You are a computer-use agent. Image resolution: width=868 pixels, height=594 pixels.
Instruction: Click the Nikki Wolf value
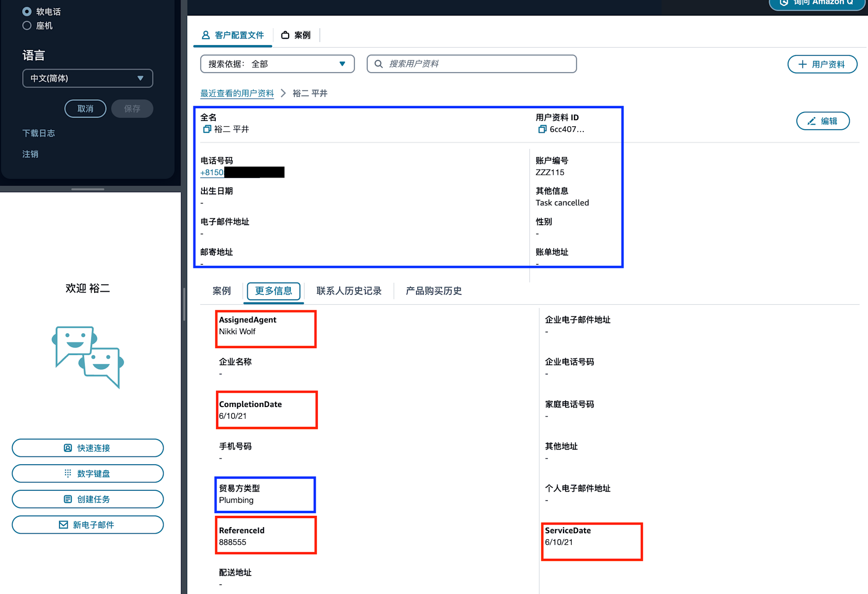(x=237, y=331)
